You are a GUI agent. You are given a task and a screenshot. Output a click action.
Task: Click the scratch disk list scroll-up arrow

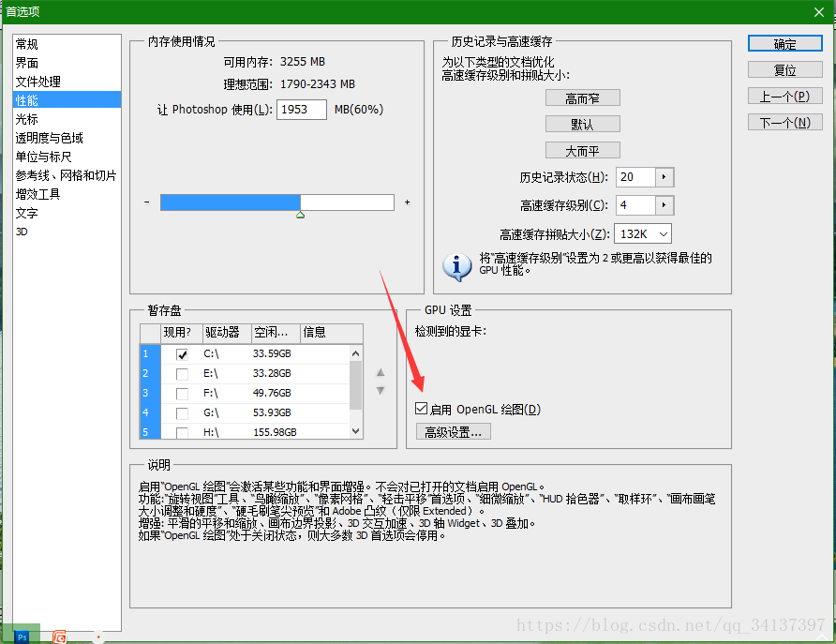(355, 353)
